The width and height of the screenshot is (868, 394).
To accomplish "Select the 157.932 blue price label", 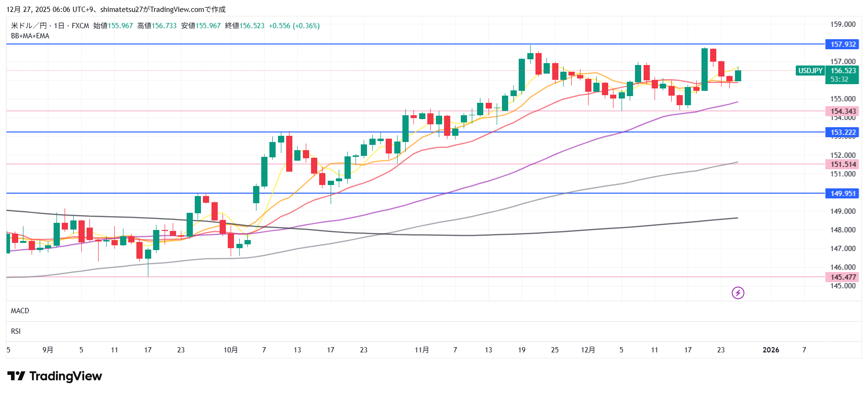I will click(x=842, y=44).
